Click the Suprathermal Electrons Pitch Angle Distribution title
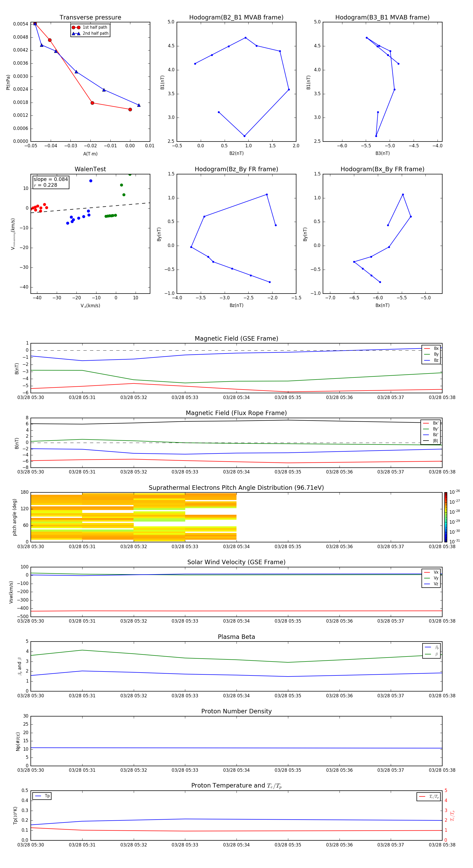 236,488
